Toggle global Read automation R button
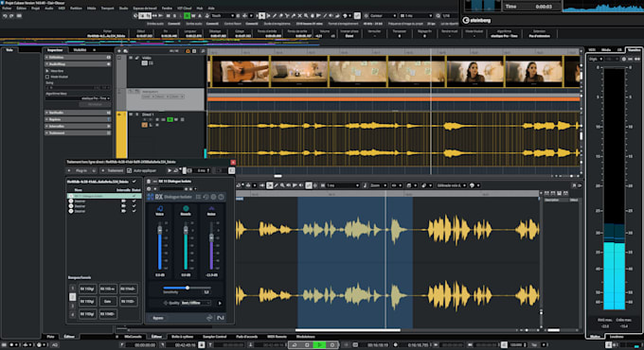This screenshot has width=644, height=350. tap(187, 15)
